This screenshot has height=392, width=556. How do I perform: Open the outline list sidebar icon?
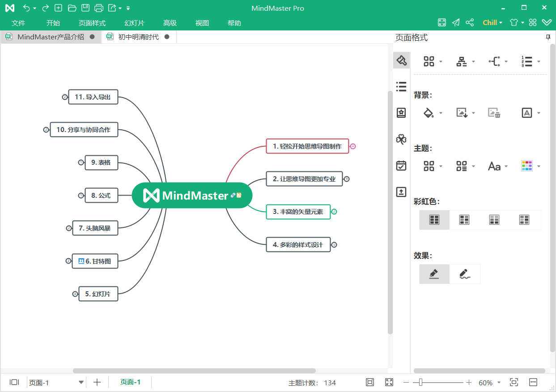(401, 86)
